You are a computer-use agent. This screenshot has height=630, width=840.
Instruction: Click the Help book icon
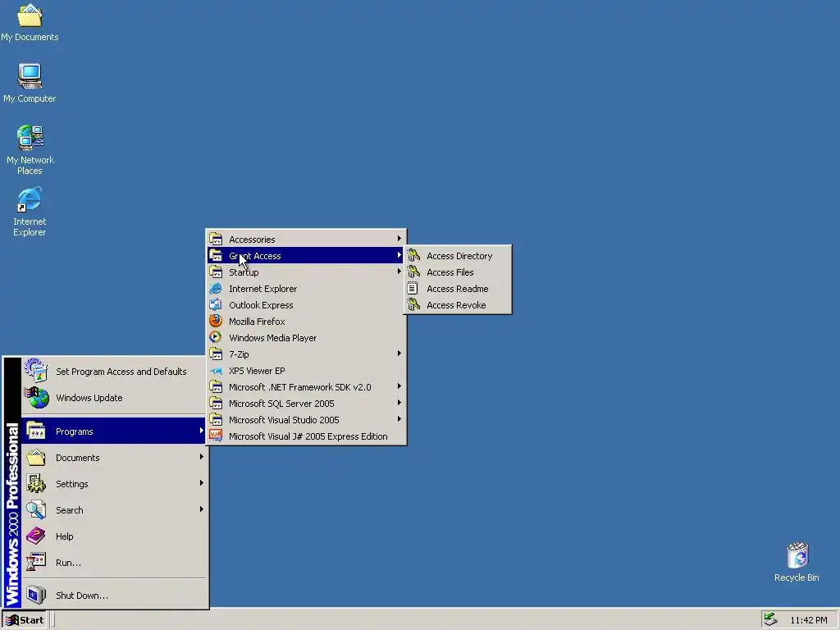(x=36, y=536)
